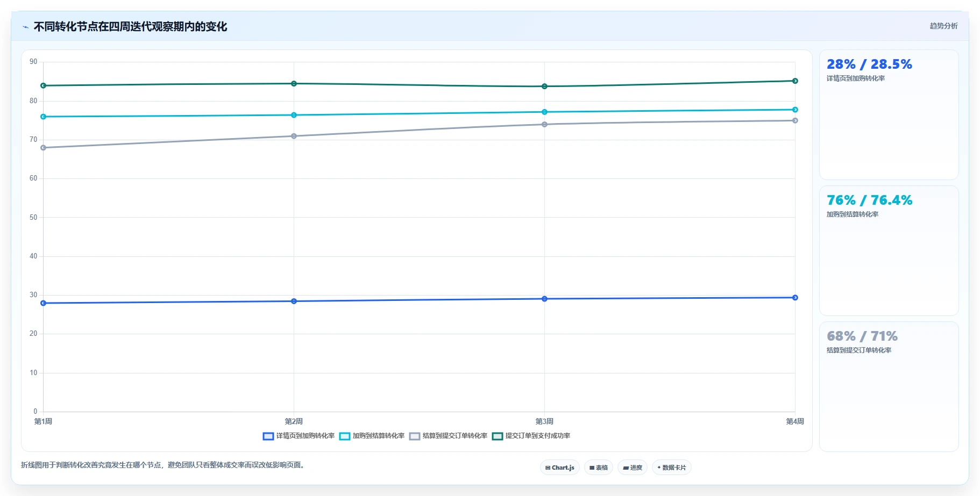The image size is (980, 496).
Task: Open the 76% / 76.4% metric card
Action: (x=889, y=251)
